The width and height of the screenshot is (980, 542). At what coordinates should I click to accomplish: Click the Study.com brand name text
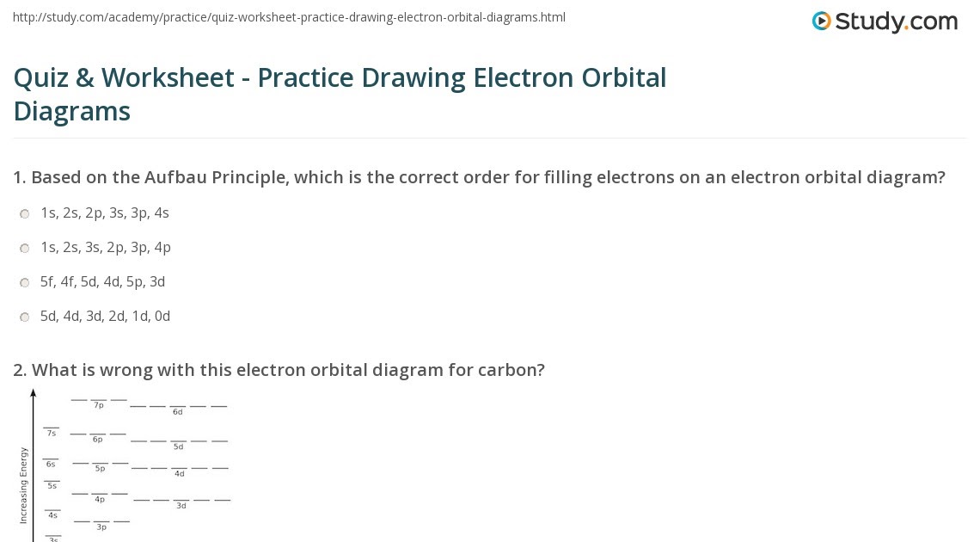[896, 22]
